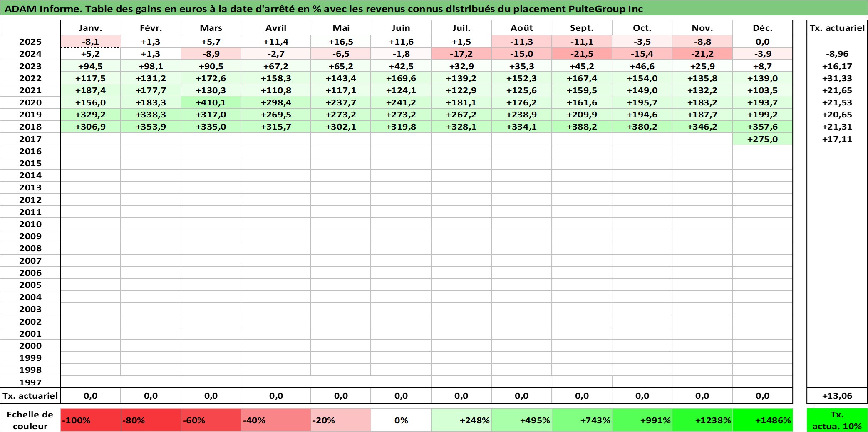Click the +172,6 value in Mars 2022
This screenshot has height=432, width=868.
[x=211, y=78]
